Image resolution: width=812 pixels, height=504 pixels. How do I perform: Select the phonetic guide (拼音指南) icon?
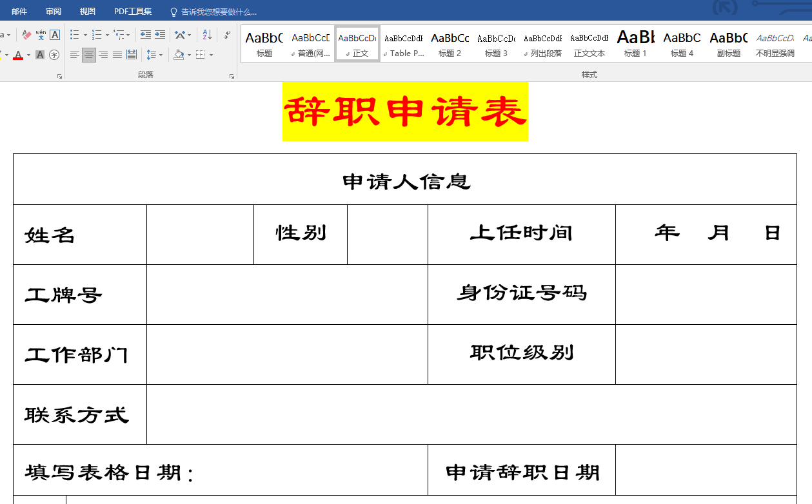[41, 35]
